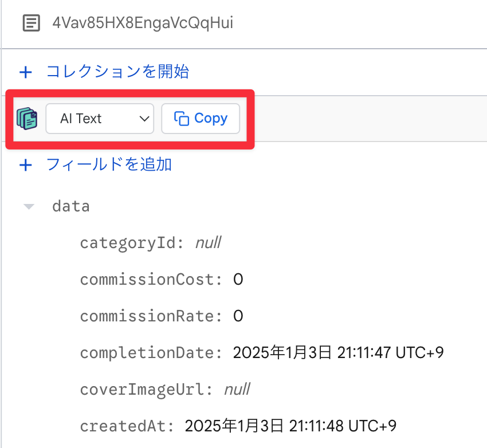
Task: Collapse the data map field
Action: click(29, 207)
